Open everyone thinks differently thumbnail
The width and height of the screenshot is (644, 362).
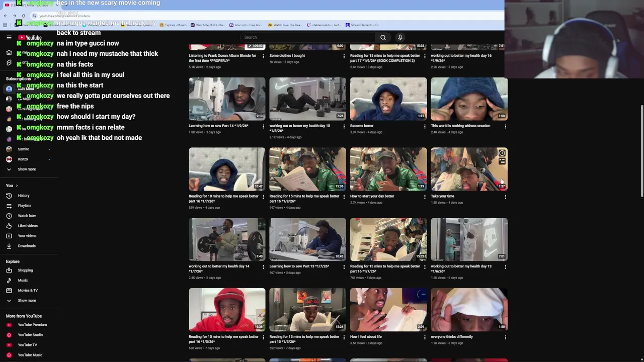[x=469, y=310]
